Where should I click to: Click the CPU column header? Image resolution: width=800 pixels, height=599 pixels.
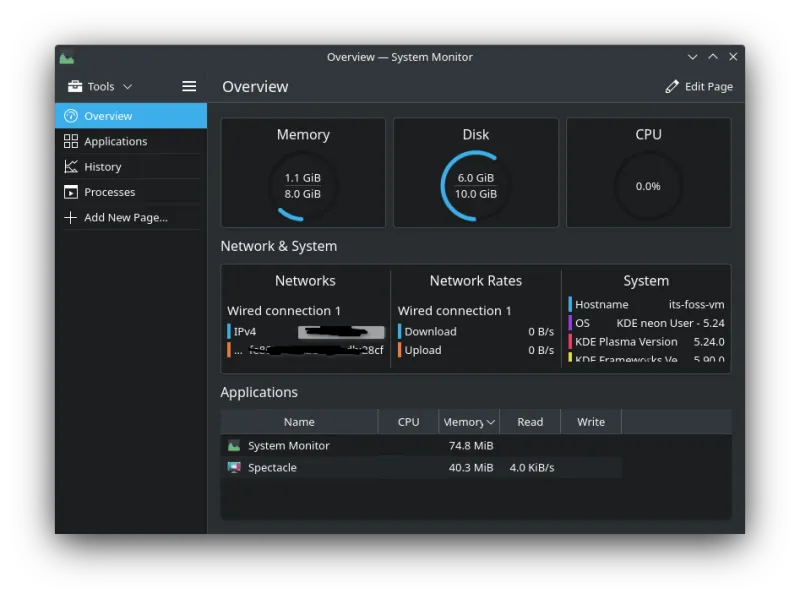(x=408, y=422)
